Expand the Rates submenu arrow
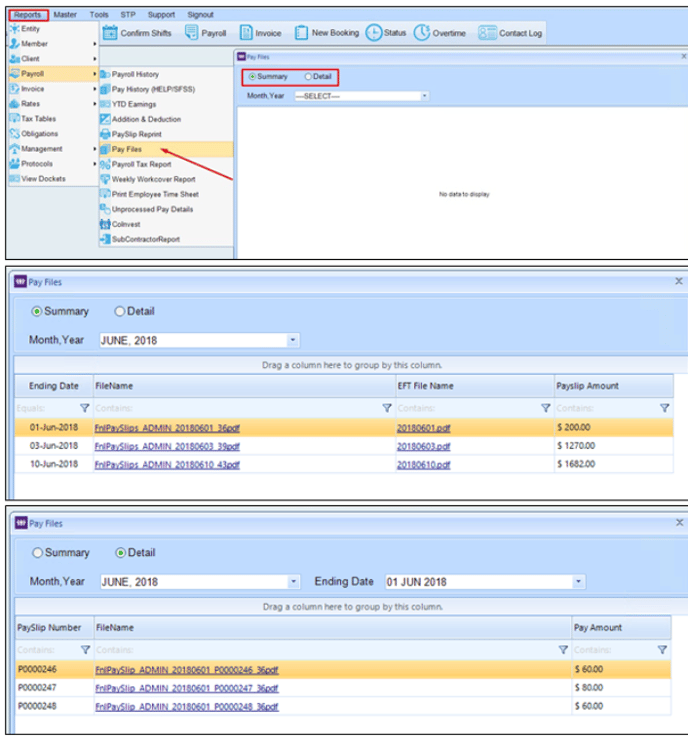688x737 pixels. [94, 104]
